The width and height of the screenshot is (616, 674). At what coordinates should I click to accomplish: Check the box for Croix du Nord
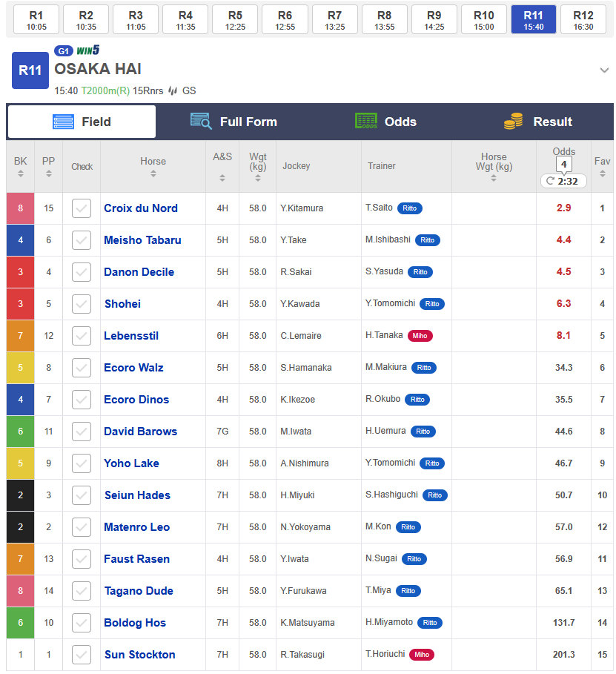[82, 208]
